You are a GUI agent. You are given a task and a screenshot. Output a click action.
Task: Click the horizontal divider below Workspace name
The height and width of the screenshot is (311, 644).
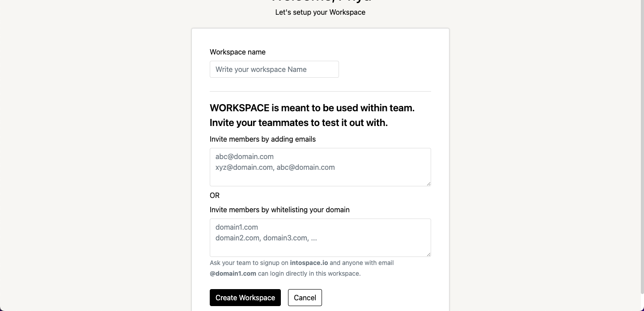coord(320,91)
